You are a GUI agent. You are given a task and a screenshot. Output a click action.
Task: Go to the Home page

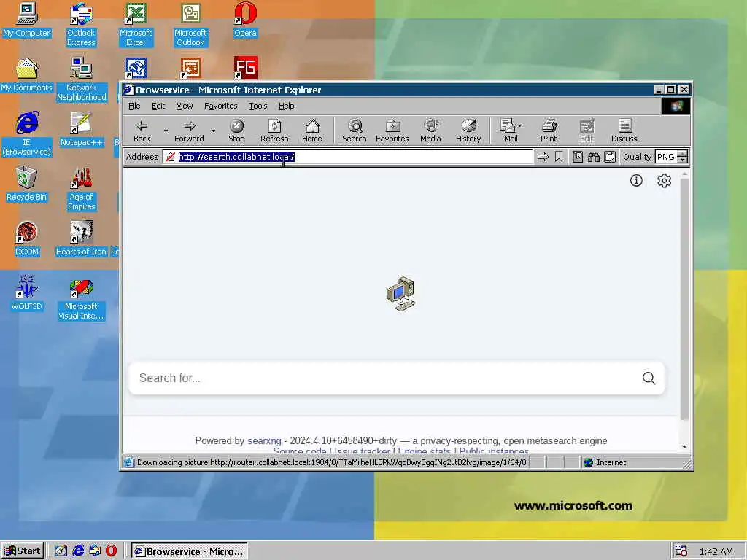coord(312,131)
